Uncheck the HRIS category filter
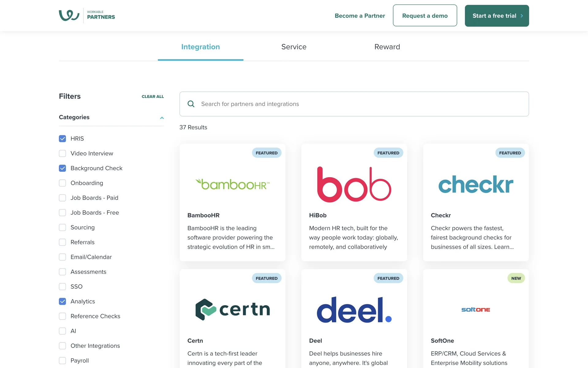Viewport: 588px width, 368px height. point(62,139)
